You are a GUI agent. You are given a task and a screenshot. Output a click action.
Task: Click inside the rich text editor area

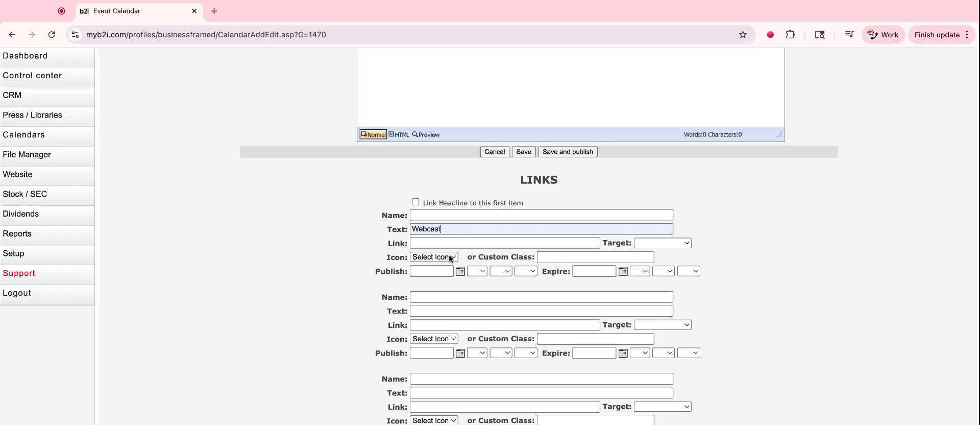571,87
